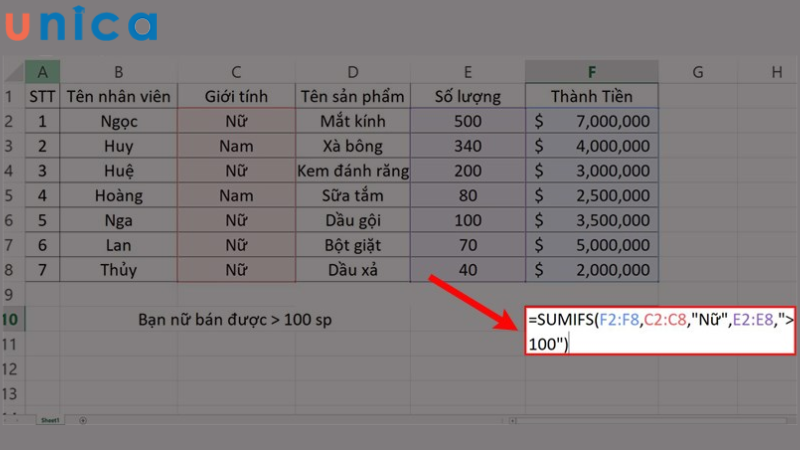
Task: Select the Sheet1 worksheet tab
Action: coord(50,420)
